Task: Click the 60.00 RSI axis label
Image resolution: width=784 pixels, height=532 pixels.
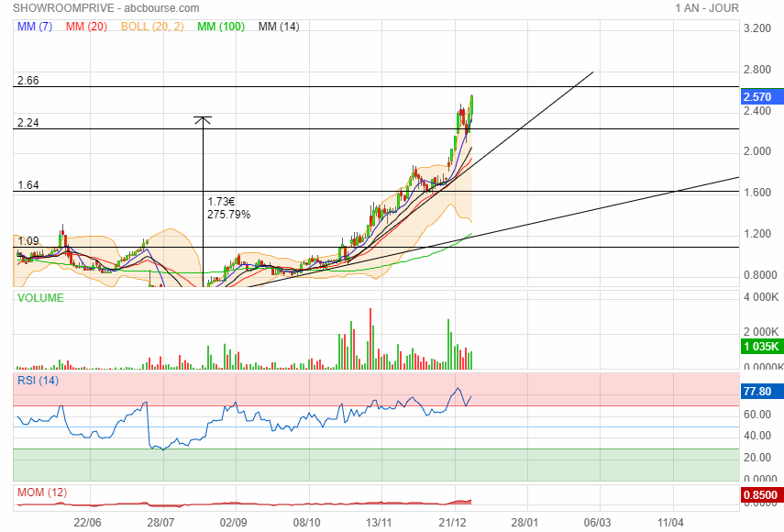Action: click(x=757, y=414)
